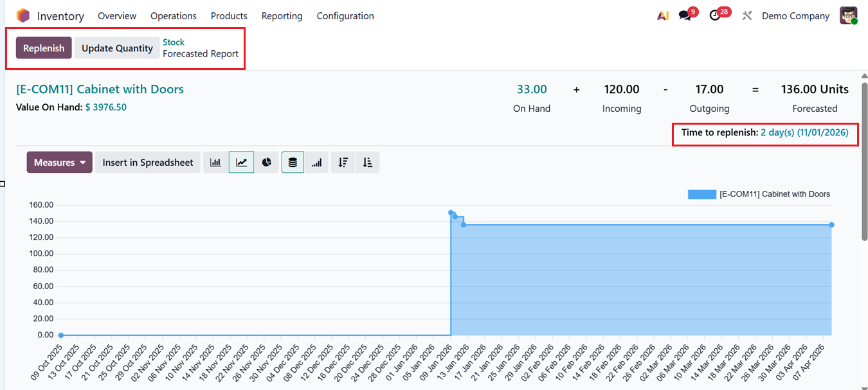Click the Replenish button
This screenshot has height=390, width=868.
tap(44, 48)
